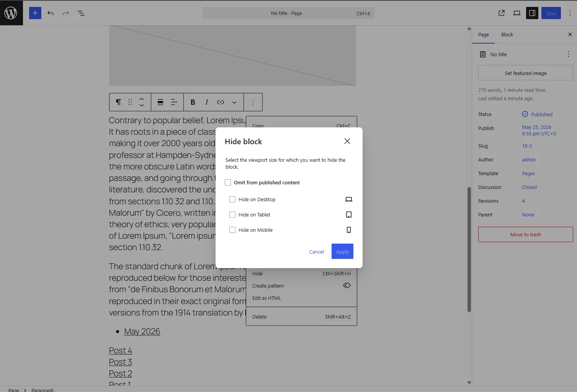Screen dimensions: 577x392
Task: Insert a link via toolbar
Action: coord(221,102)
